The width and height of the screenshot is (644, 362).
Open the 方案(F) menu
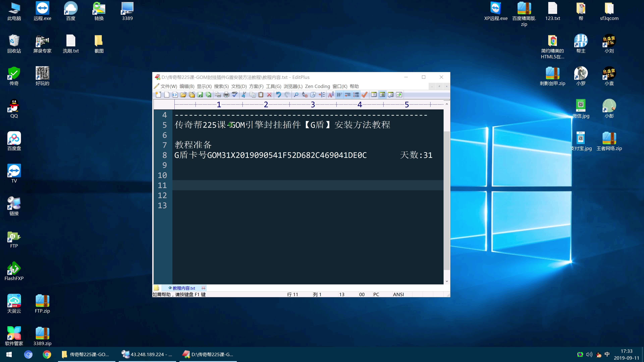click(256, 86)
